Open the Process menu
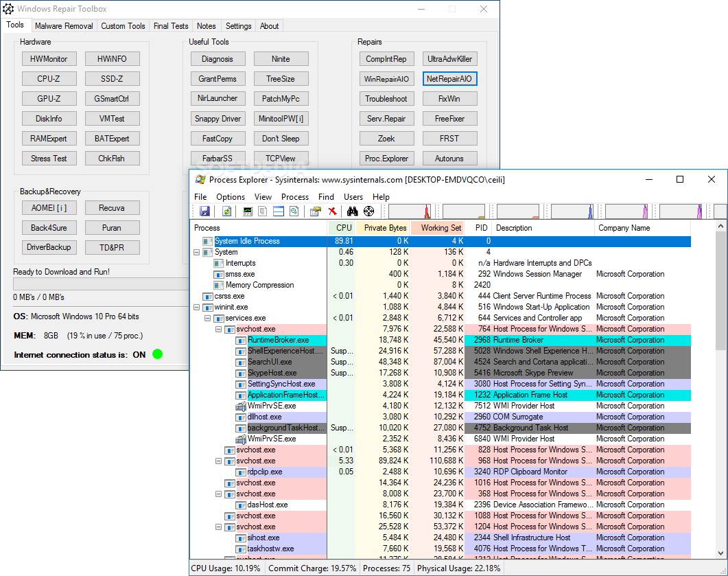Image resolution: width=728 pixels, height=576 pixels. pyautogui.click(x=295, y=197)
